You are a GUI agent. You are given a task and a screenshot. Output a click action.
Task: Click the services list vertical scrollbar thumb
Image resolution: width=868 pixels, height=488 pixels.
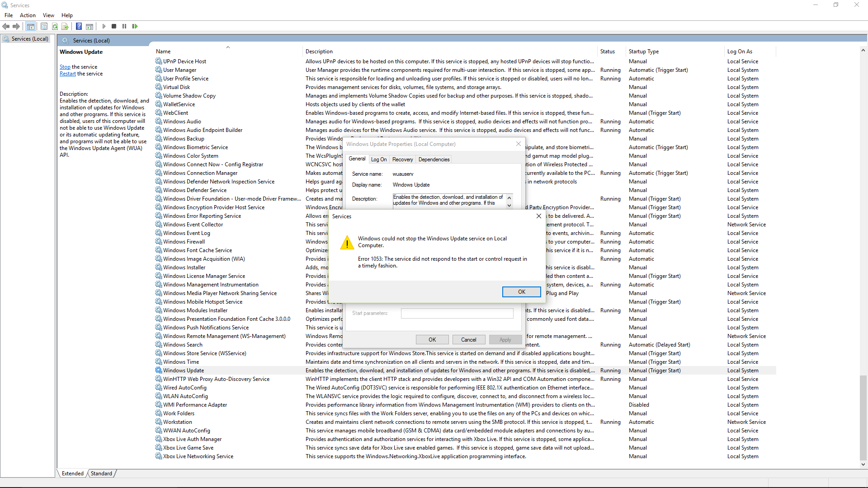point(863,418)
